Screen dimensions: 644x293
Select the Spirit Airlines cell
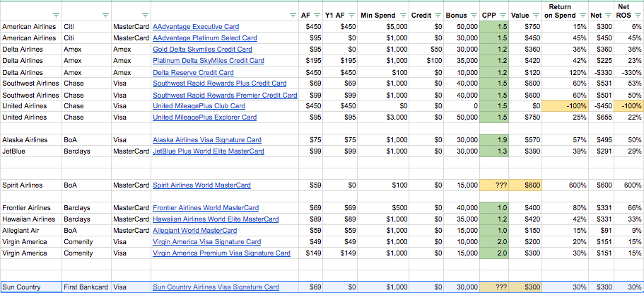31,185
